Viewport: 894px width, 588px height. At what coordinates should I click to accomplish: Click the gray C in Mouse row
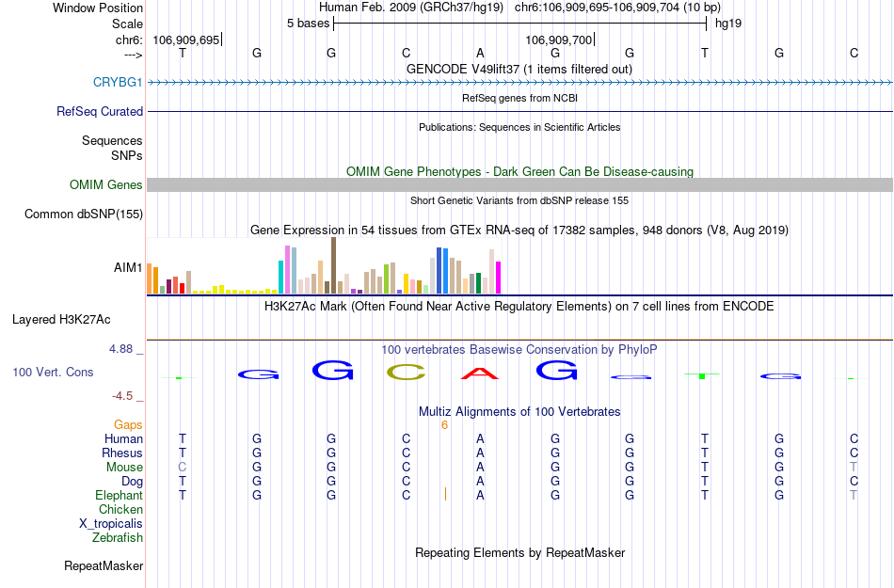point(182,468)
